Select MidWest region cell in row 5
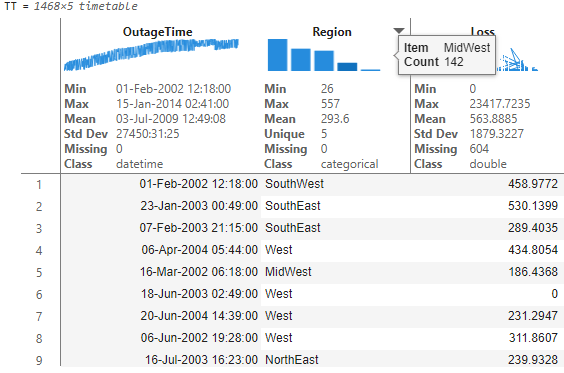The height and width of the screenshot is (373, 564). point(288,272)
